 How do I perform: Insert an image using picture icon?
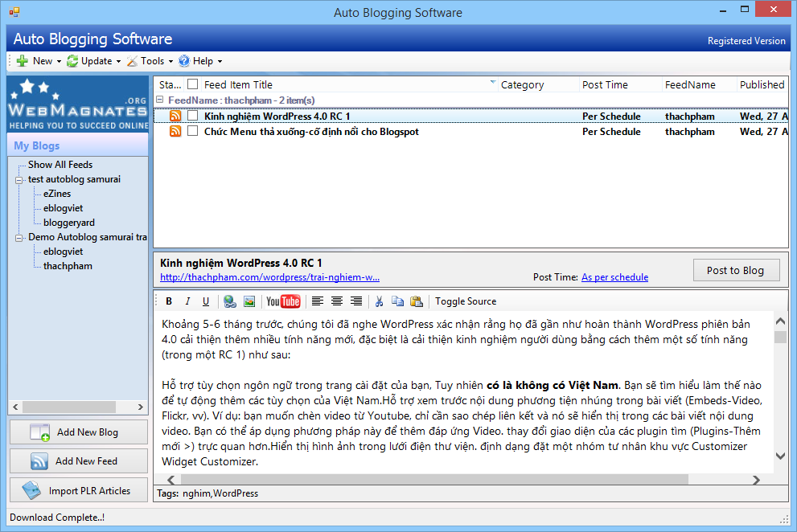(249, 301)
